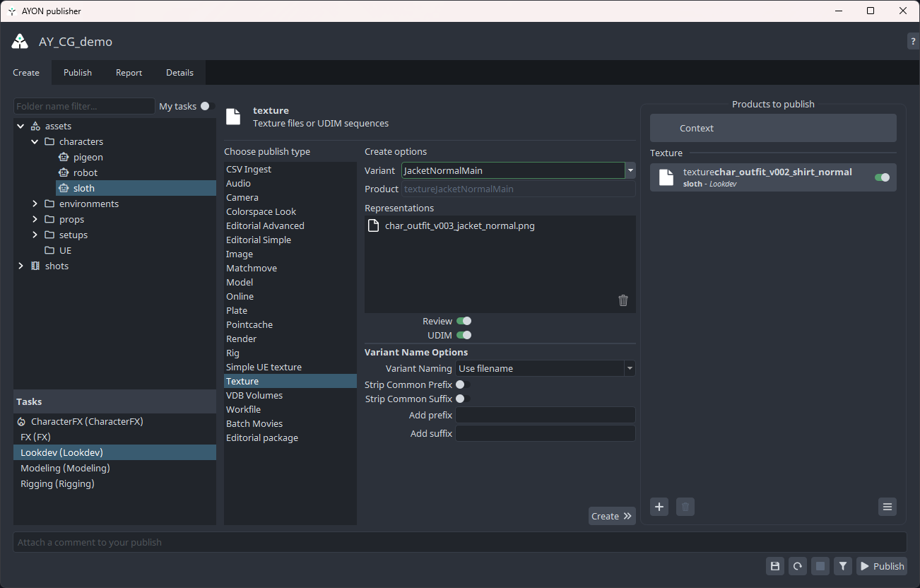Add a new product with plus button
This screenshot has width=920, height=588.
click(659, 507)
